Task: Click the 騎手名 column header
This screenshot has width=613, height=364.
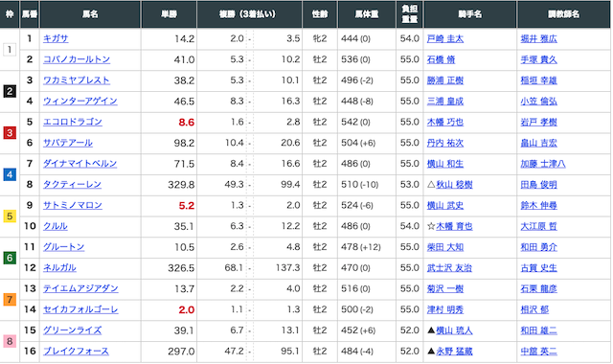Action: [470, 14]
